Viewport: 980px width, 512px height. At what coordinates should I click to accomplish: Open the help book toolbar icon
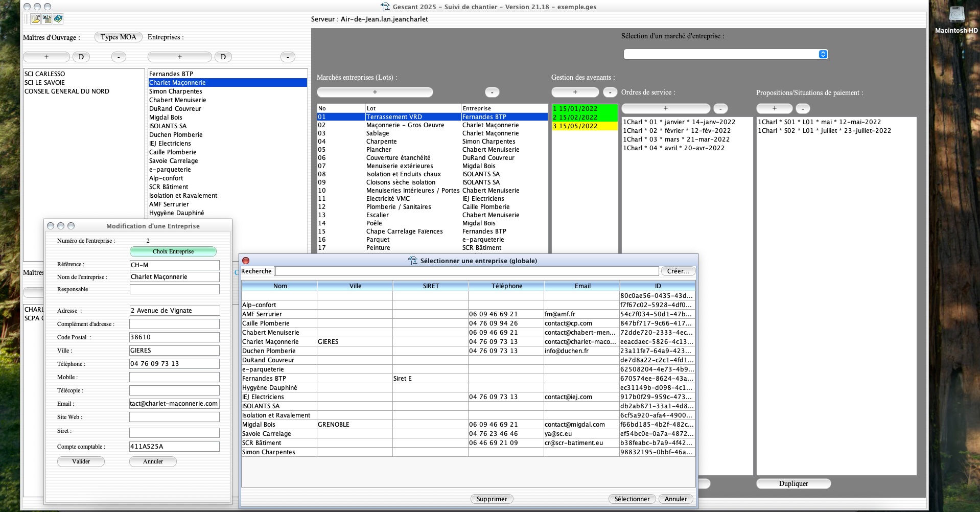coord(58,19)
